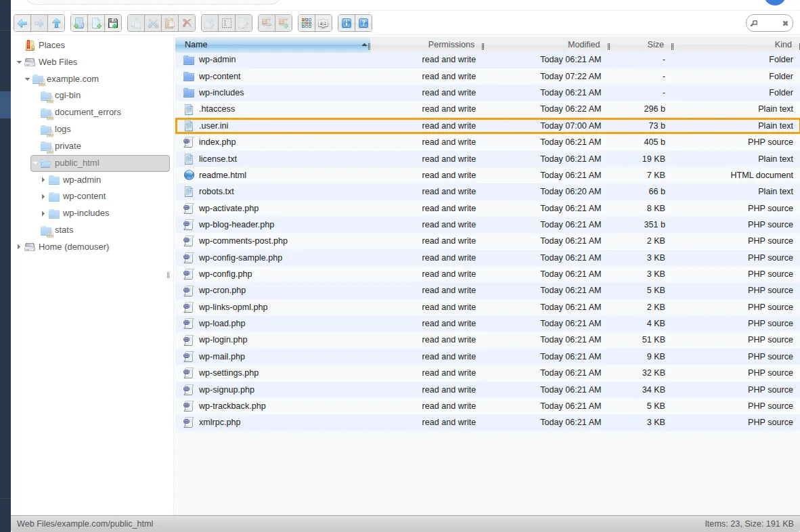Viewport: 800px width, 532px height.
Task: Open Help with the question mark icon
Action: tap(363, 23)
